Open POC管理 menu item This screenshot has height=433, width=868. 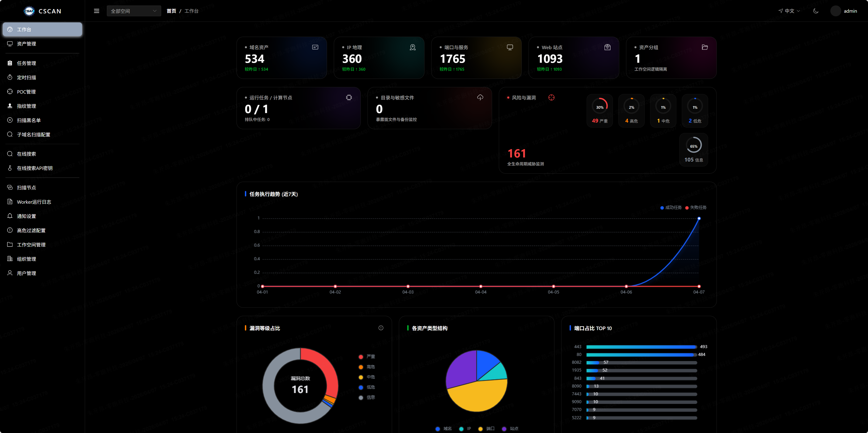tap(42, 92)
